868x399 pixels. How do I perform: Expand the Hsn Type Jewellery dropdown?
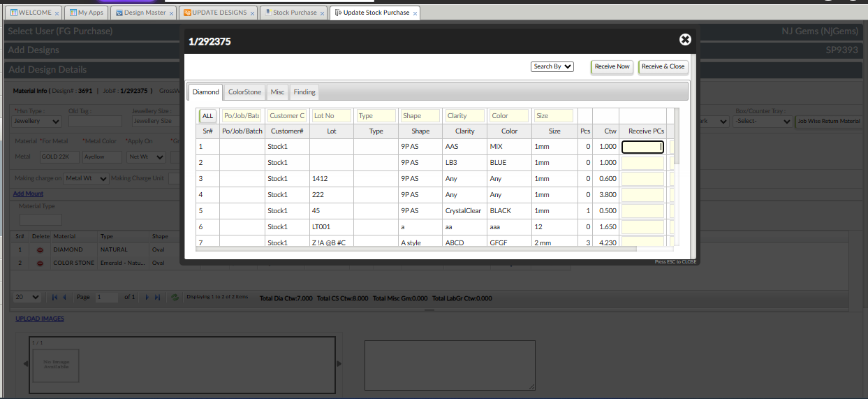[x=37, y=121]
